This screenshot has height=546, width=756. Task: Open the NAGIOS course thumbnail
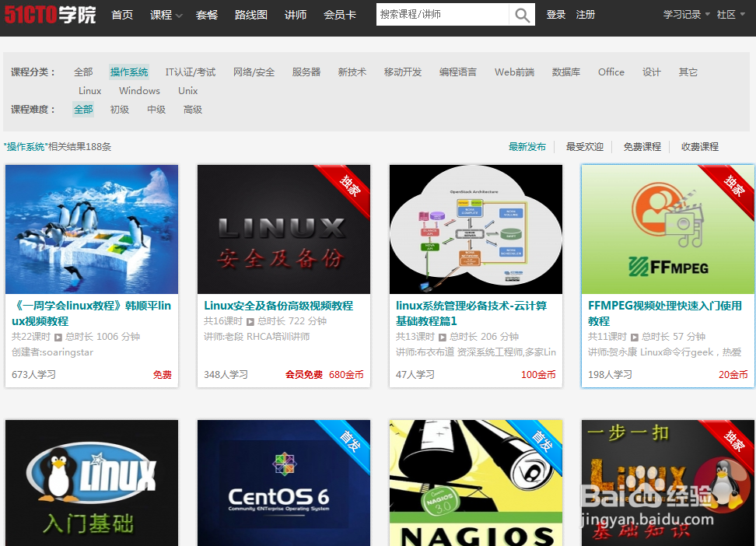(x=476, y=483)
